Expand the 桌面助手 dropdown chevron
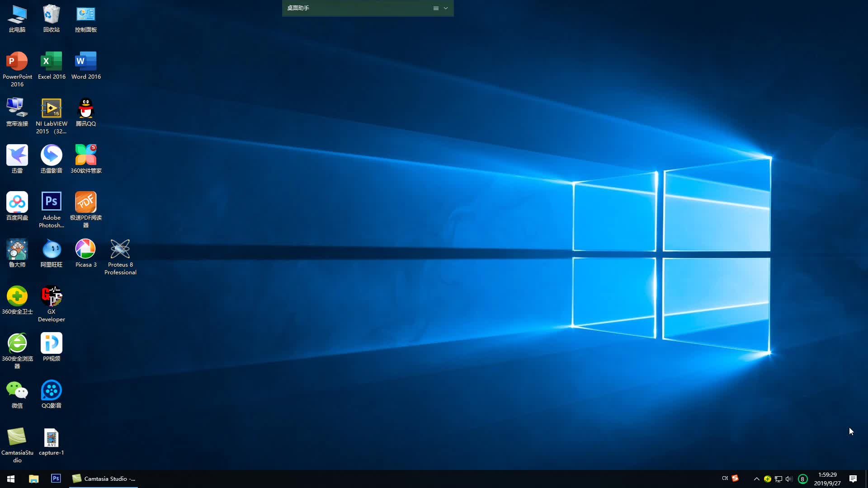Image resolution: width=868 pixels, height=488 pixels. 446,8
